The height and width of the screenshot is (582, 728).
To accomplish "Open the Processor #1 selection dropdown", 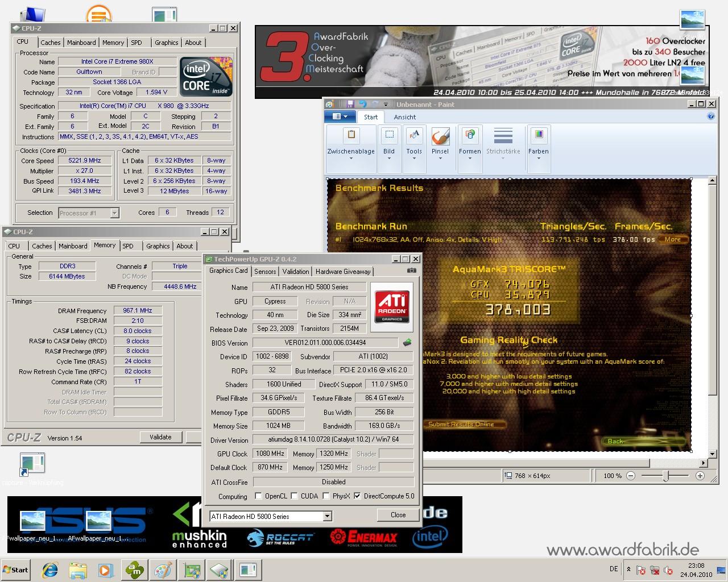I will [x=89, y=213].
